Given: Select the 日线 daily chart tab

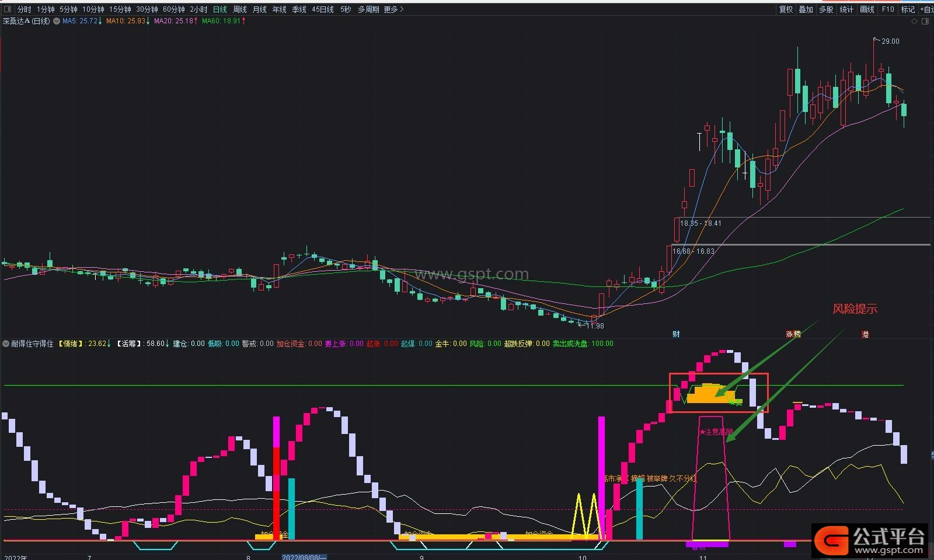Looking at the screenshot, I should 219,9.
